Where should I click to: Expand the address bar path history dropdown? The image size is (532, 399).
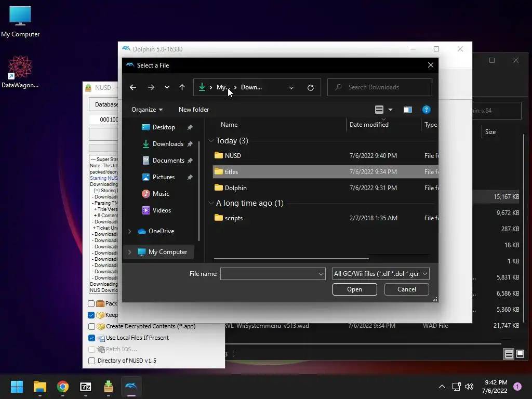(291, 87)
